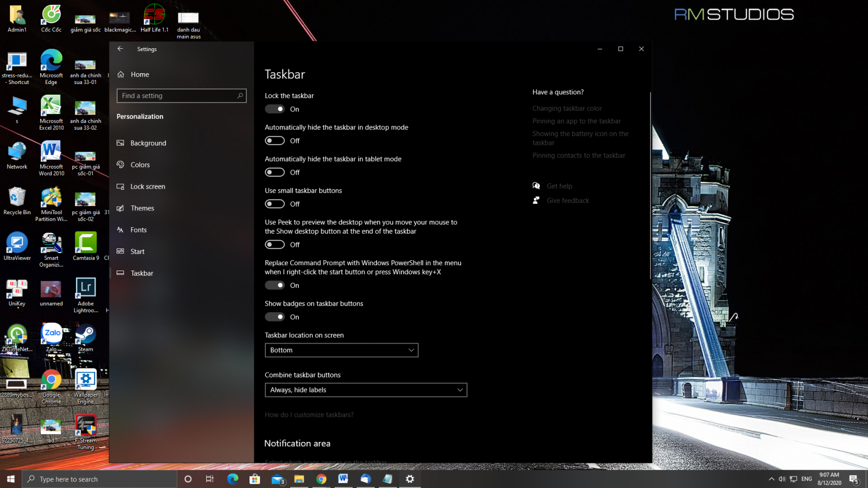868x488 pixels.
Task: Turn off Lock the taskbar toggle
Action: coord(275,109)
